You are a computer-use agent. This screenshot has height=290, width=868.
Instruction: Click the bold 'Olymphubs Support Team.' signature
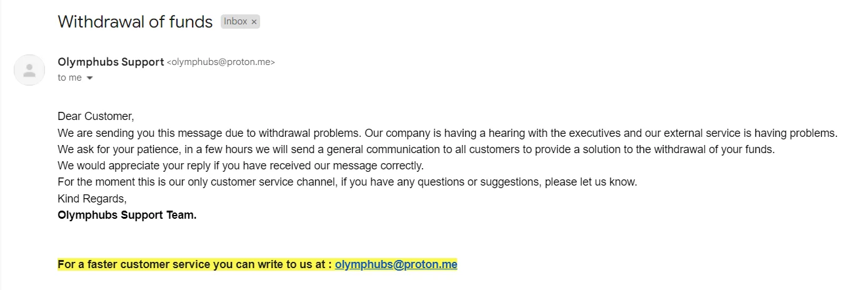tap(127, 215)
